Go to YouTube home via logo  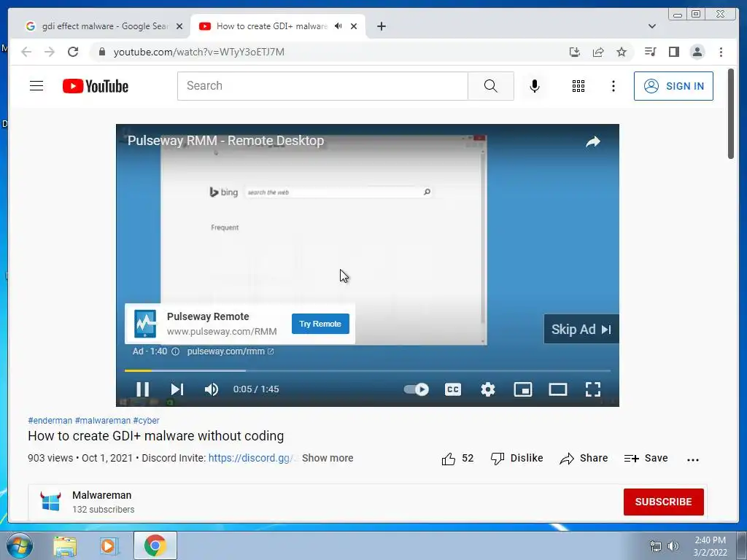pyautogui.click(x=96, y=86)
